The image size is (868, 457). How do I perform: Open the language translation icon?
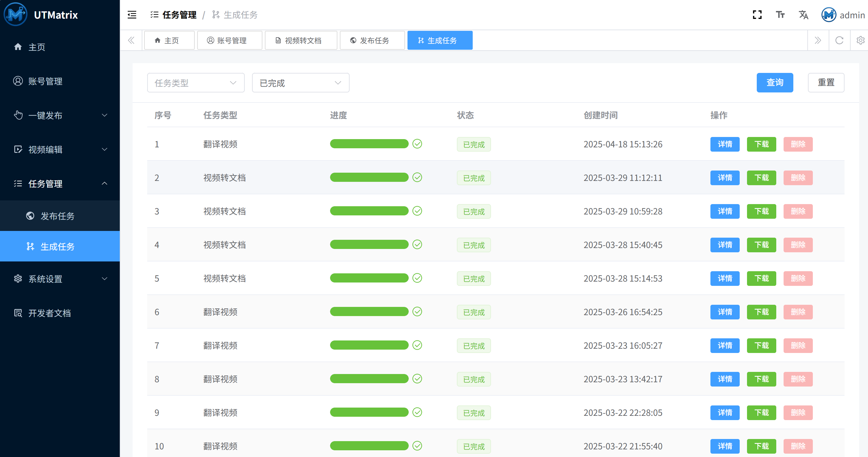coord(803,15)
